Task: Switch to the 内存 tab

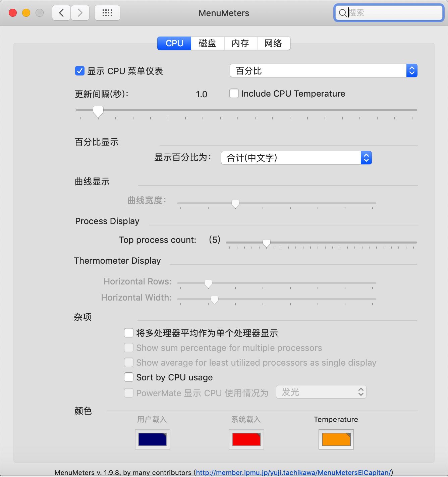Action: 240,43
